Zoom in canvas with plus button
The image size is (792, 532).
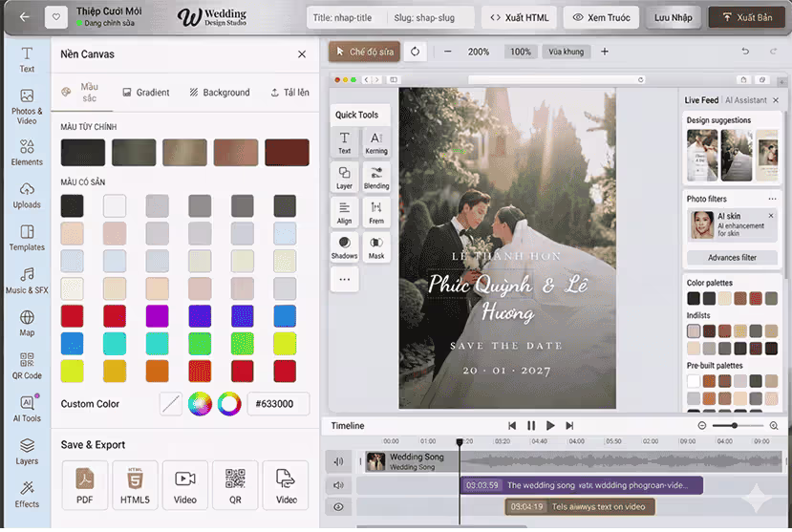coord(605,52)
